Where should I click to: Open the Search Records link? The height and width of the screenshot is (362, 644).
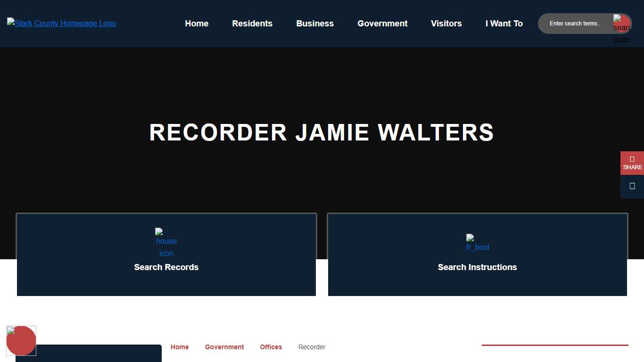[166, 267]
